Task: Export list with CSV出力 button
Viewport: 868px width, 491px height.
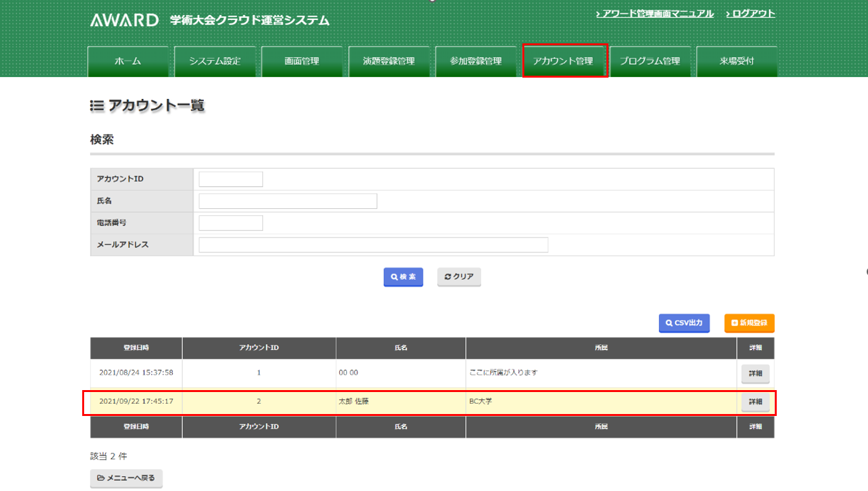Action: pos(684,323)
